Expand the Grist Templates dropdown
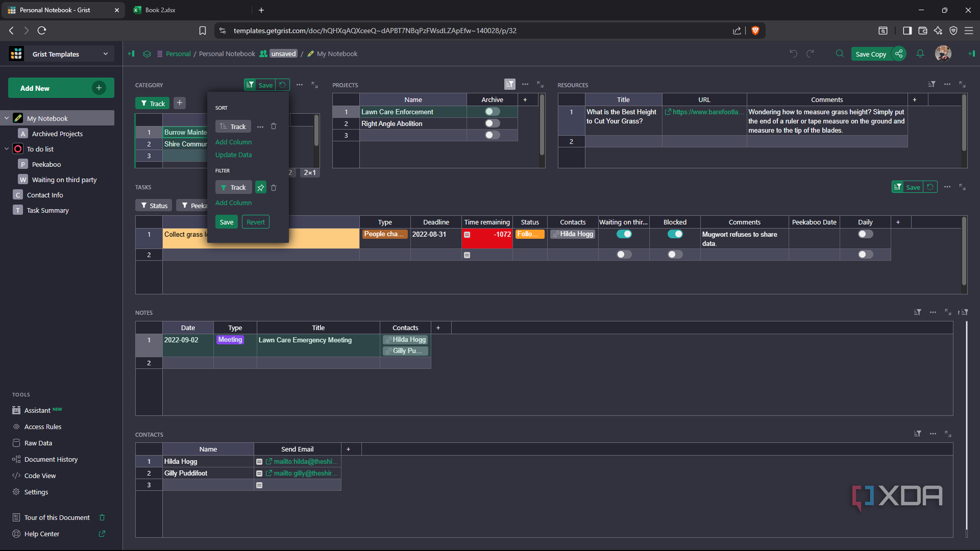This screenshot has height=551, width=980. (x=105, y=53)
